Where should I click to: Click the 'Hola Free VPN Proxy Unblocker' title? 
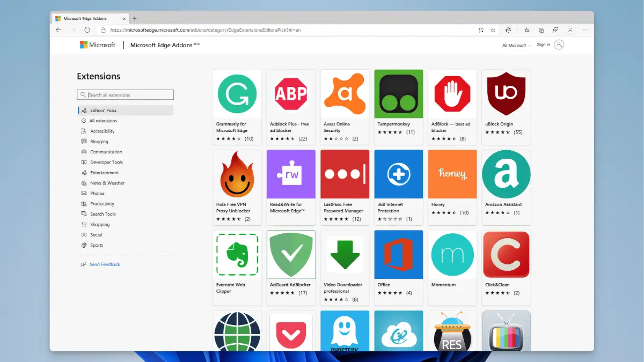[x=233, y=208]
